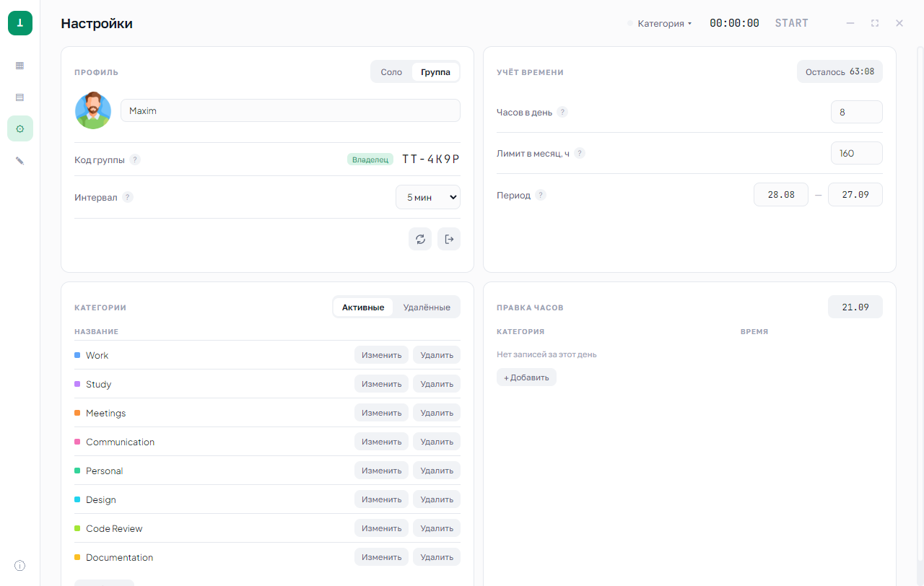Open the pencil edit section in the sidebar

click(20, 160)
